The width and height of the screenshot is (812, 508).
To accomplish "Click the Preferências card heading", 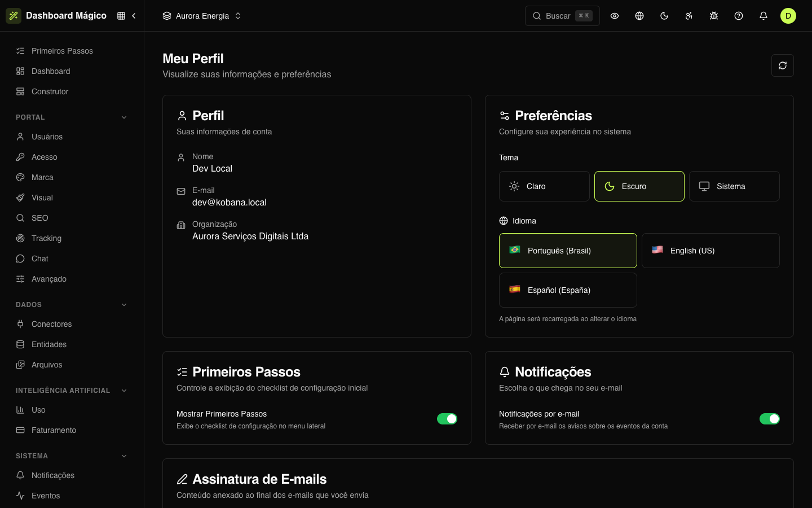I will (x=553, y=116).
